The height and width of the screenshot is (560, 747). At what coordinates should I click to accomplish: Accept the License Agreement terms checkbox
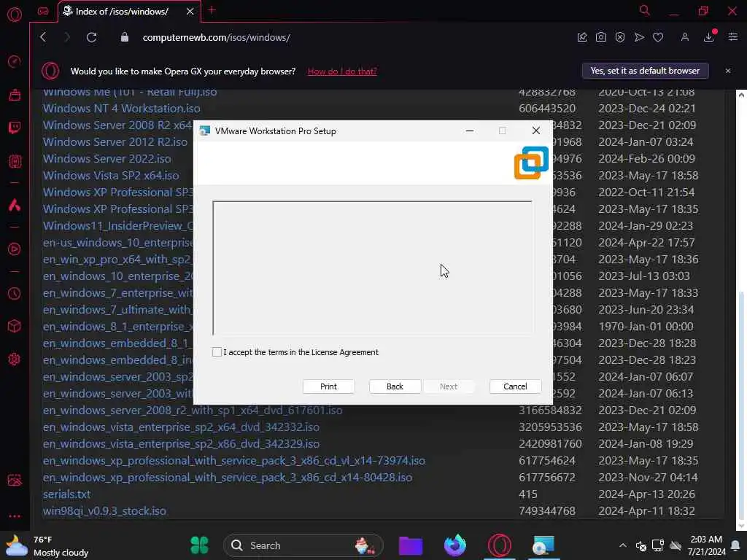(x=217, y=352)
